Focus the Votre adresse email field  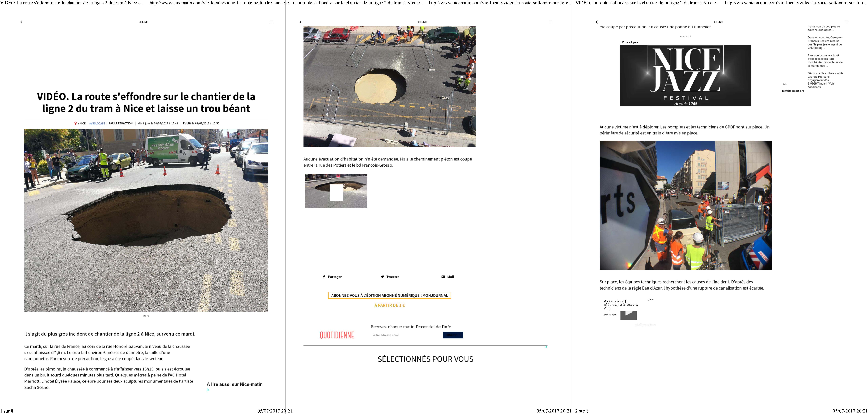click(x=406, y=335)
